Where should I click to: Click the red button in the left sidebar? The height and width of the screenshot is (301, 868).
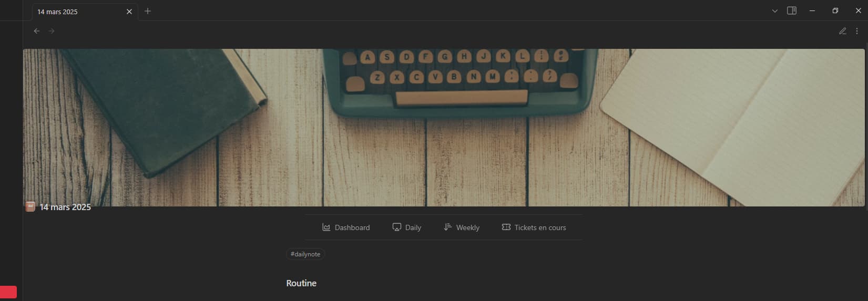coord(8,292)
